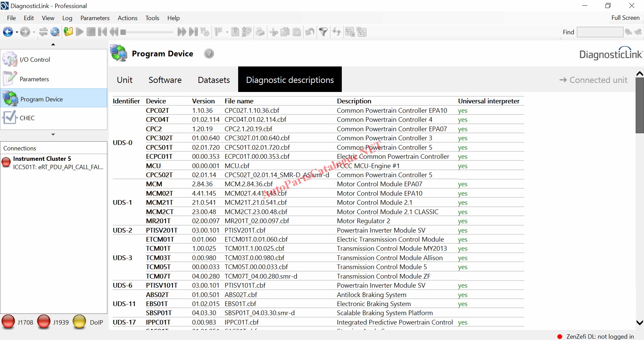644x340 pixels.
Task: Open the CHEC panel from sidebar
Action: click(27, 118)
